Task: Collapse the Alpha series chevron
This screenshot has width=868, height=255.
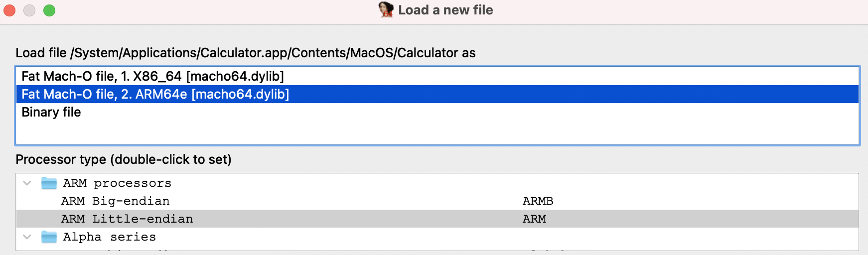Action: (27, 237)
